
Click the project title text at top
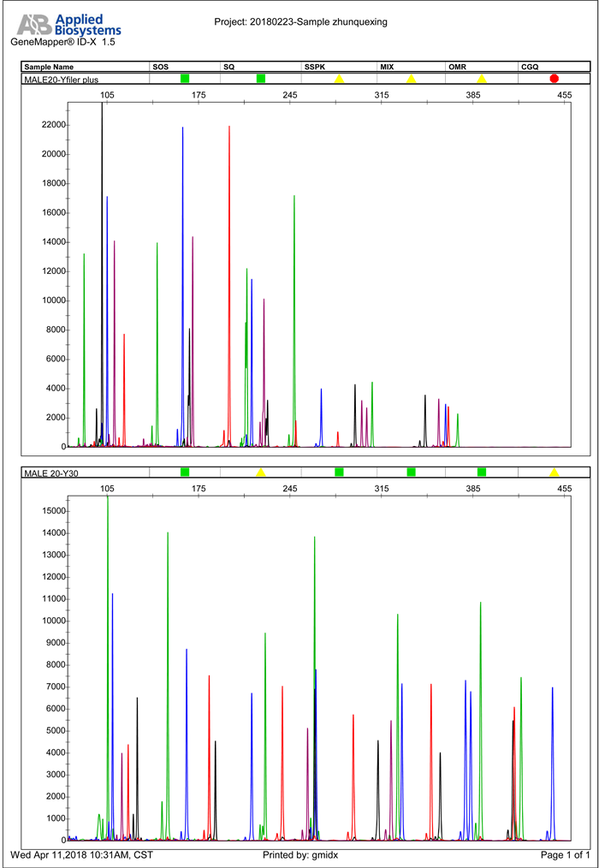(x=299, y=22)
